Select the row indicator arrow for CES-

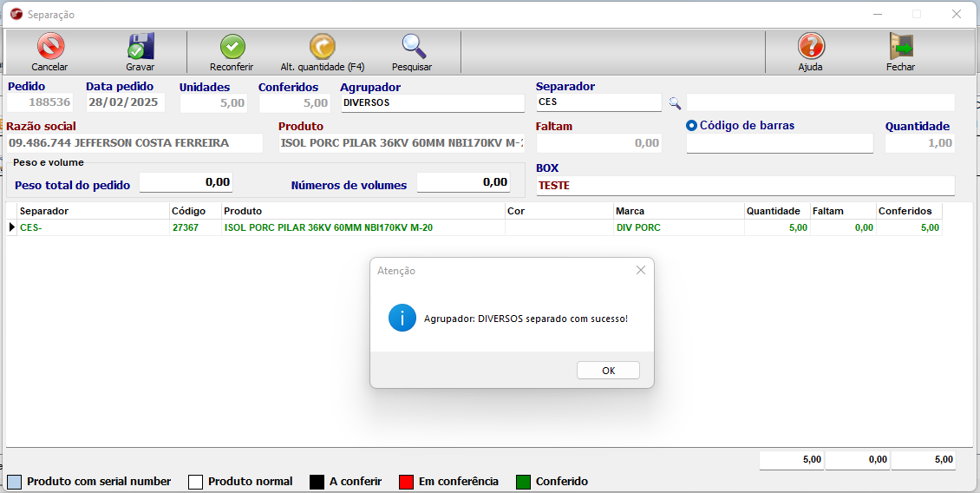[x=12, y=227]
